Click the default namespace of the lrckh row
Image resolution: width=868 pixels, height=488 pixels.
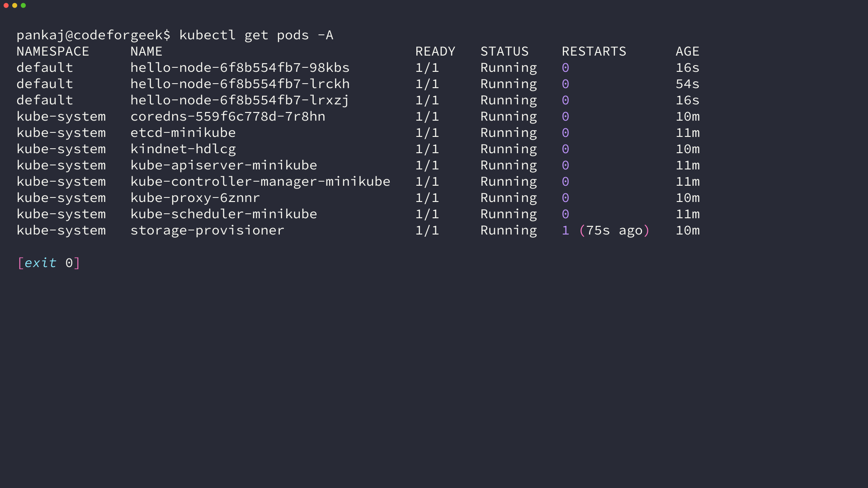point(45,84)
